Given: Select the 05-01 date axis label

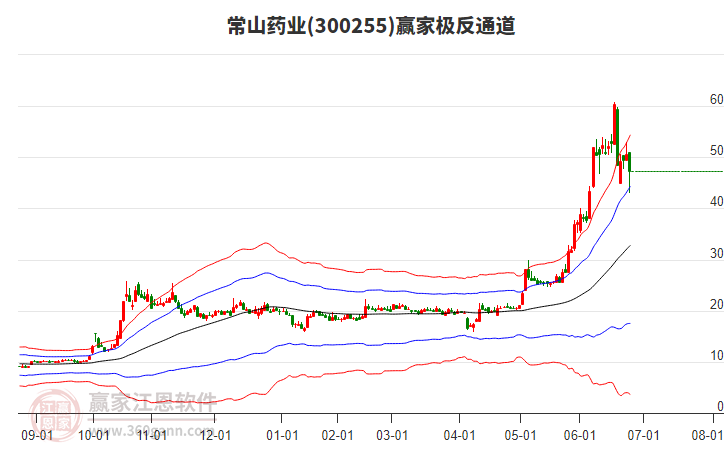Looking at the screenshot, I should pos(520,436).
